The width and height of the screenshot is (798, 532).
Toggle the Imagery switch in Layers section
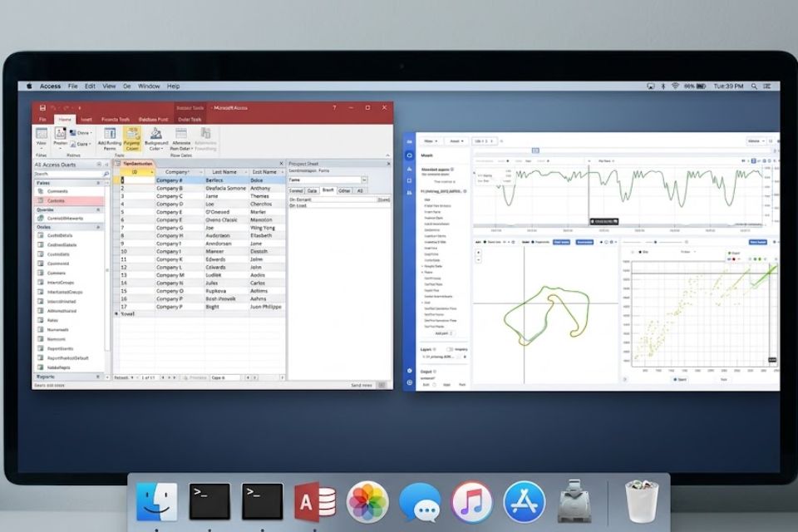450,349
